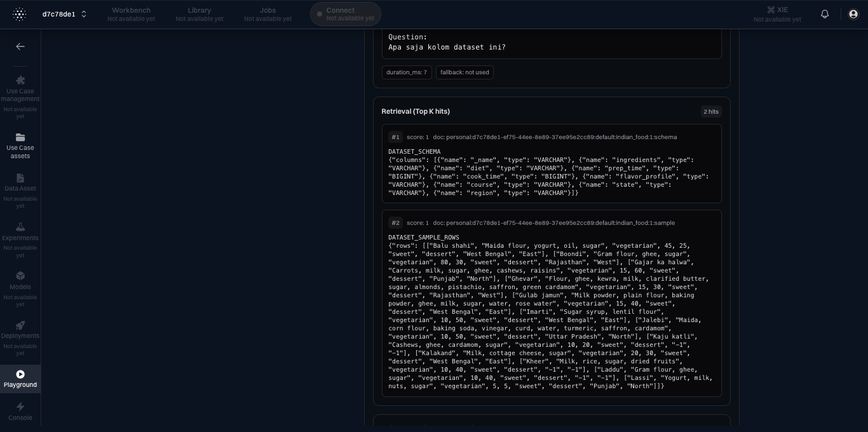Click the question text Apa saja kolom dataset ini?
Screen dimensions: 868x432
pos(447,47)
